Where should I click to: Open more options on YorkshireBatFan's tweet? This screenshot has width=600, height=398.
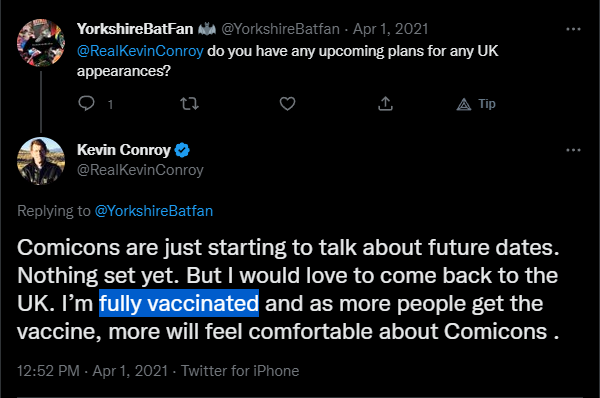coord(573,29)
